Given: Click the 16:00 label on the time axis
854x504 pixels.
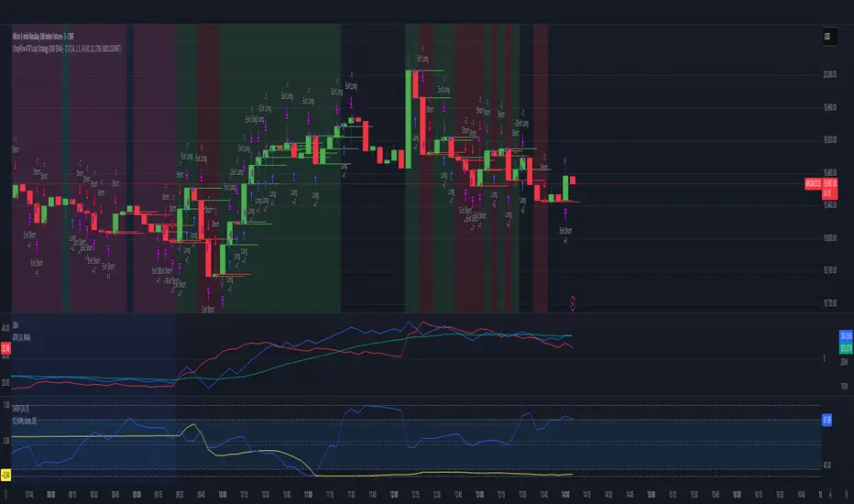Looking at the screenshot, I should click(737, 495).
